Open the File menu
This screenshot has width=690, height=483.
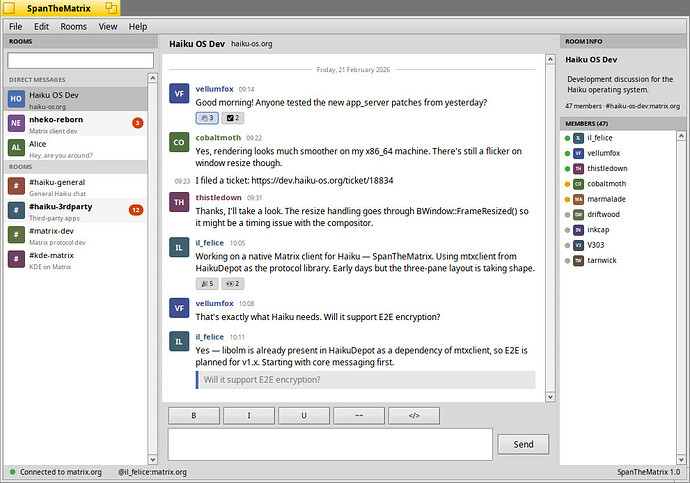click(x=15, y=26)
